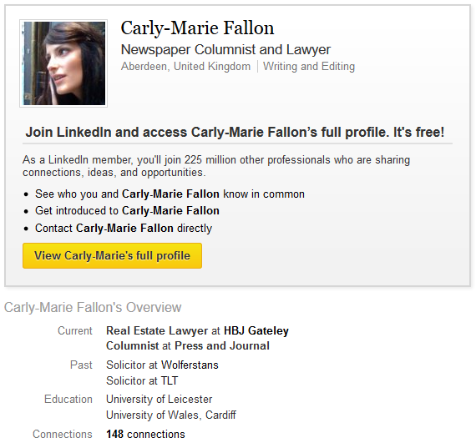This screenshot has width=476, height=448.
Task: Click Carly-Marie Fallon's profile photo
Action: [x=63, y=63]
